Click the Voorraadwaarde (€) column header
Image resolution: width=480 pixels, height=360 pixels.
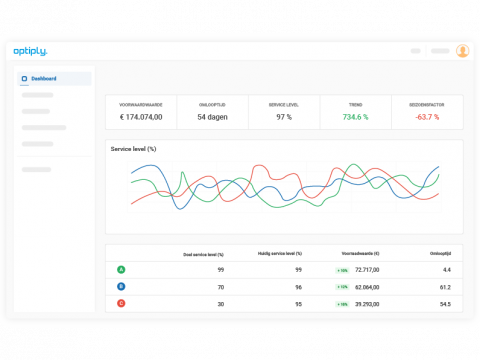point(361,254)
